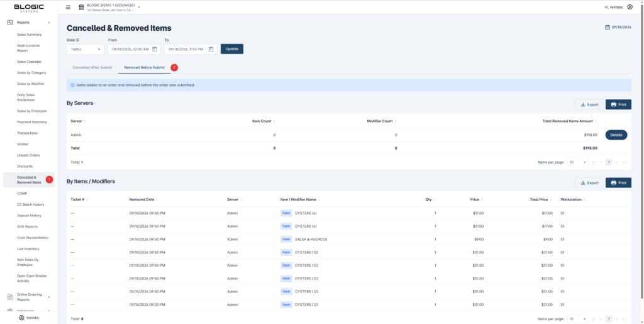The image size is (644, 324).
Task: Collapse the Reports sidebar section
Action: coord(49,23)
